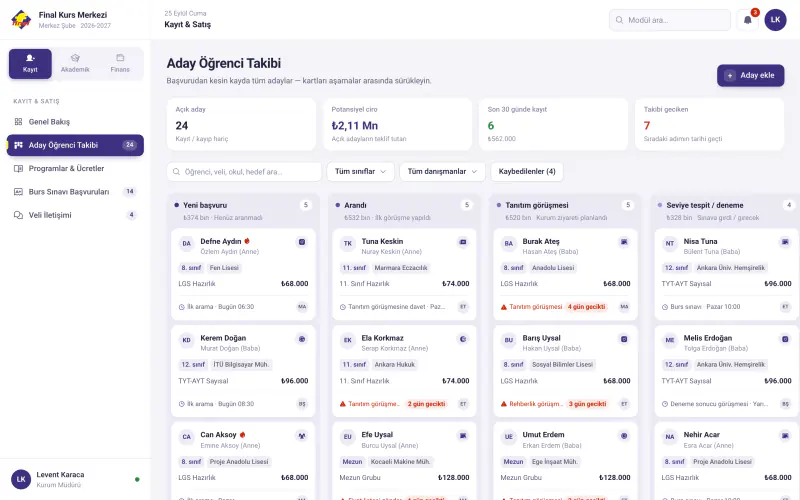800x500 pixels.
Task: Click MA advisor badge on Burak Ateş card
Action: click(x=624, y=307)
